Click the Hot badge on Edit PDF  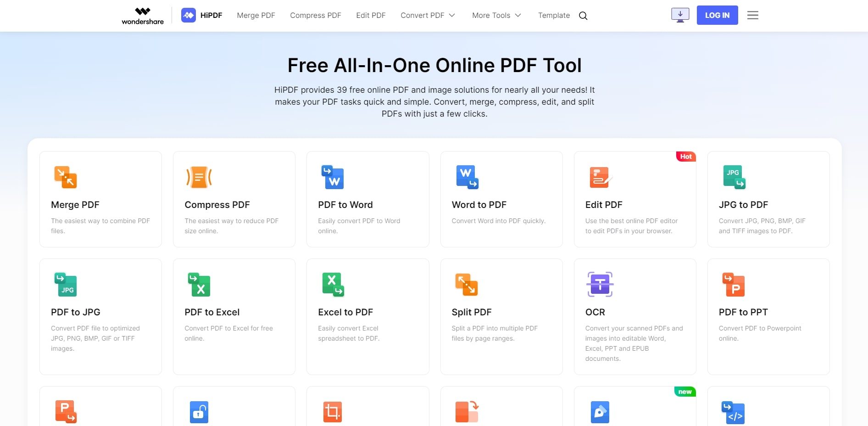(x=686, y=157)
